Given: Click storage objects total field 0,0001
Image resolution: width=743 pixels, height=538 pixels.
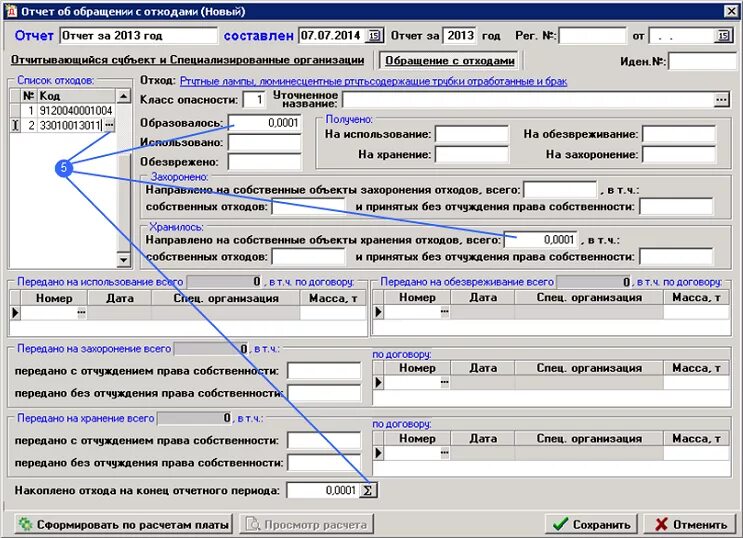Looking at the screenshot, I should (541, 240).
